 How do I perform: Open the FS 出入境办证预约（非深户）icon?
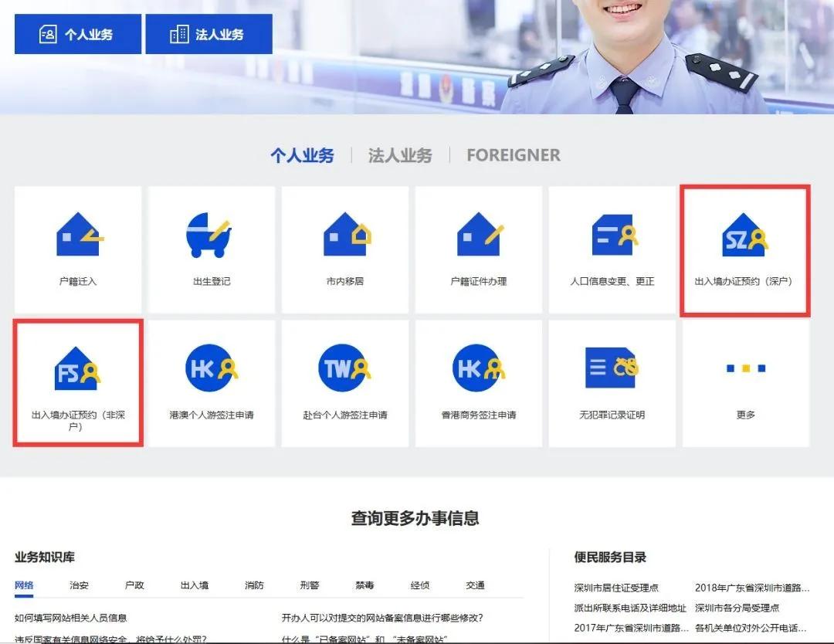click(x=77, y=371)
